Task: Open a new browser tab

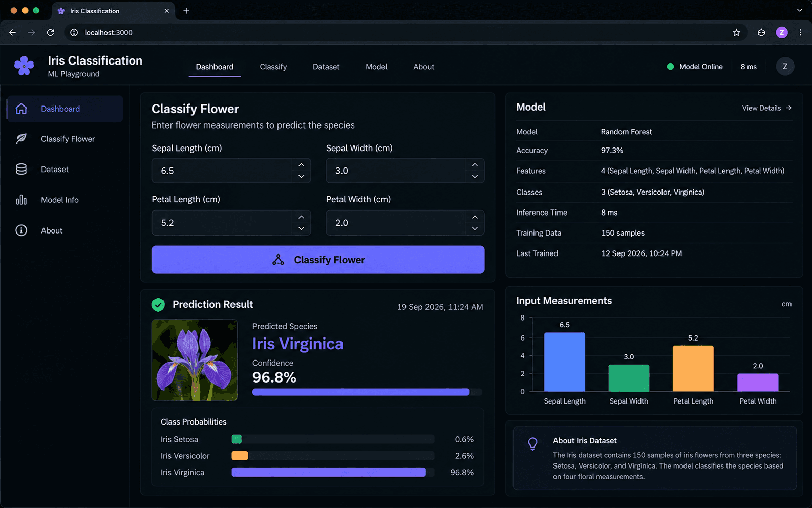Action: (x=186, y=11)
